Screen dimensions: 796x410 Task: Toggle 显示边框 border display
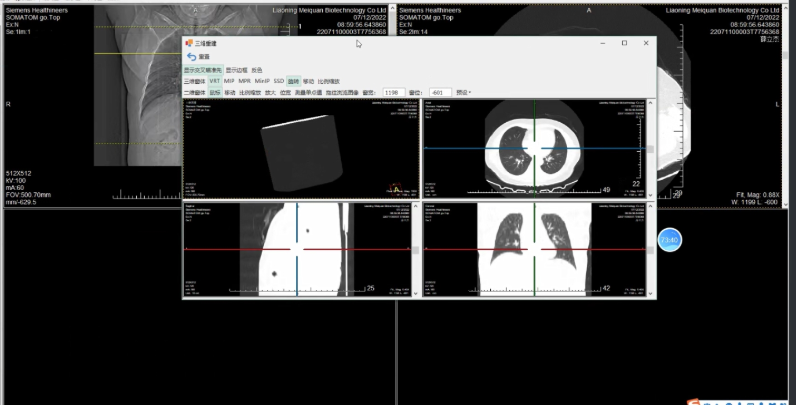click(237, 70)
